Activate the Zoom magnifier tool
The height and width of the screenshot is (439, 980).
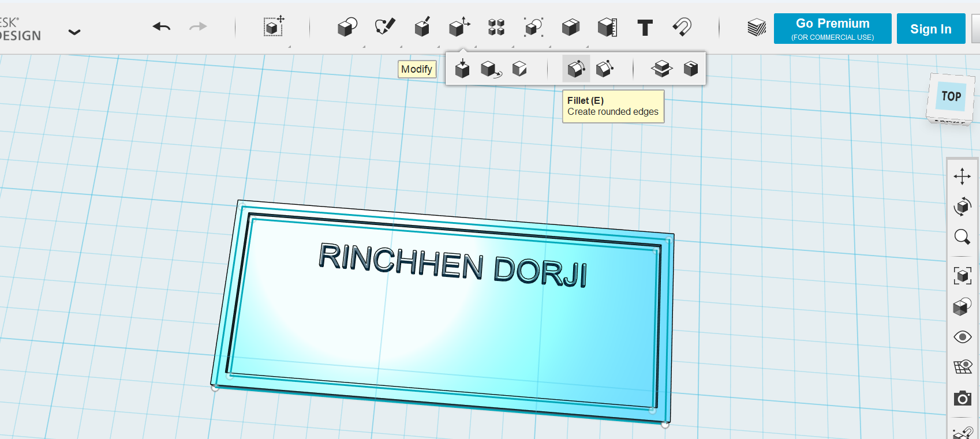[x=962, y=237]
